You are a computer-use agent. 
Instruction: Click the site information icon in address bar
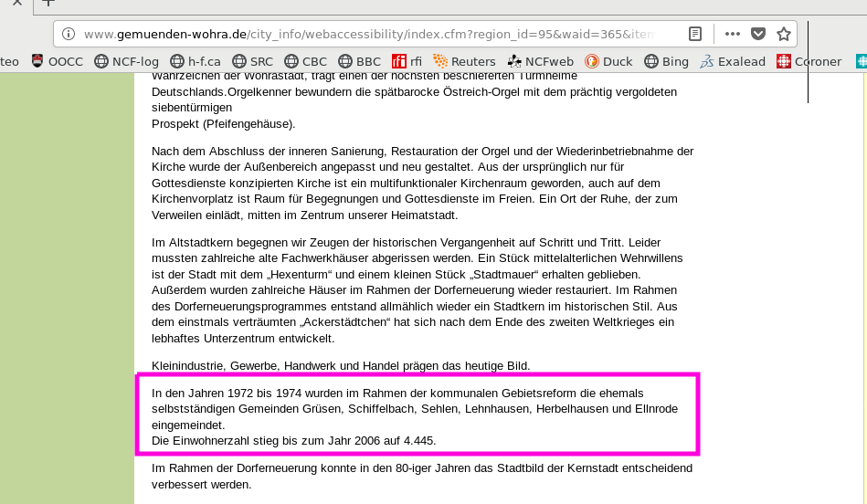pos(69,35)
